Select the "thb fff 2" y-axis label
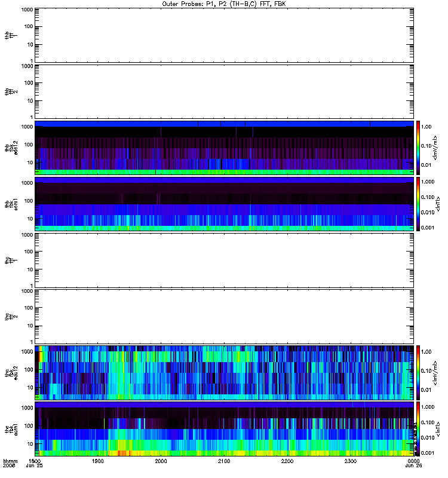This screenshot has height=478, width=448. [11, 92]
